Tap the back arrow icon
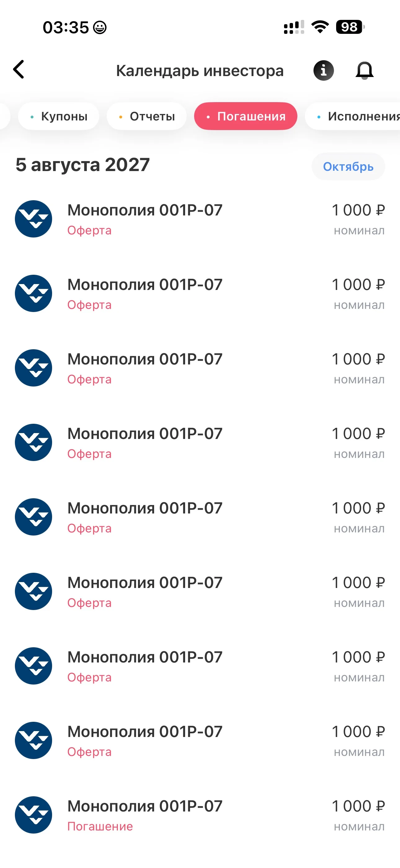This screenshot has height=868, width=400. (x=19, y=70)
